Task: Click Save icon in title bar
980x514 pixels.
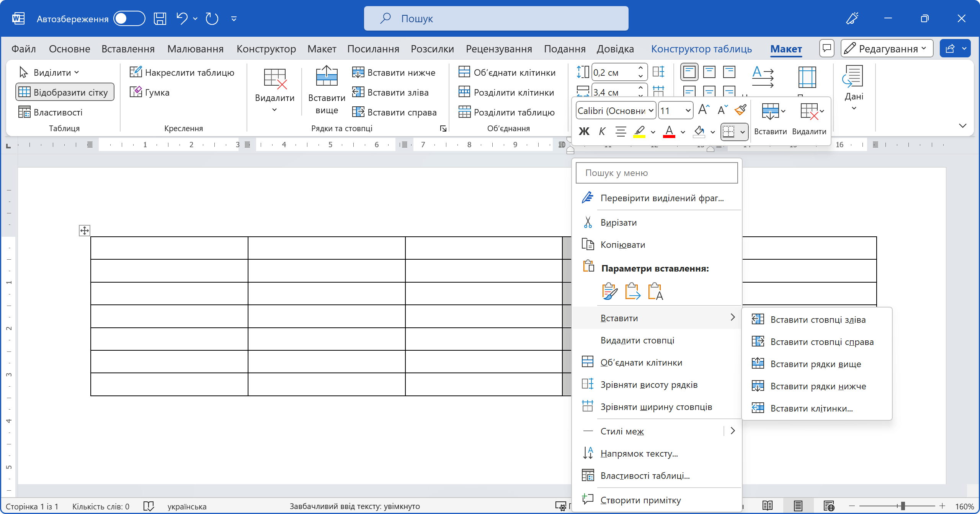Action: coord(160,18)
